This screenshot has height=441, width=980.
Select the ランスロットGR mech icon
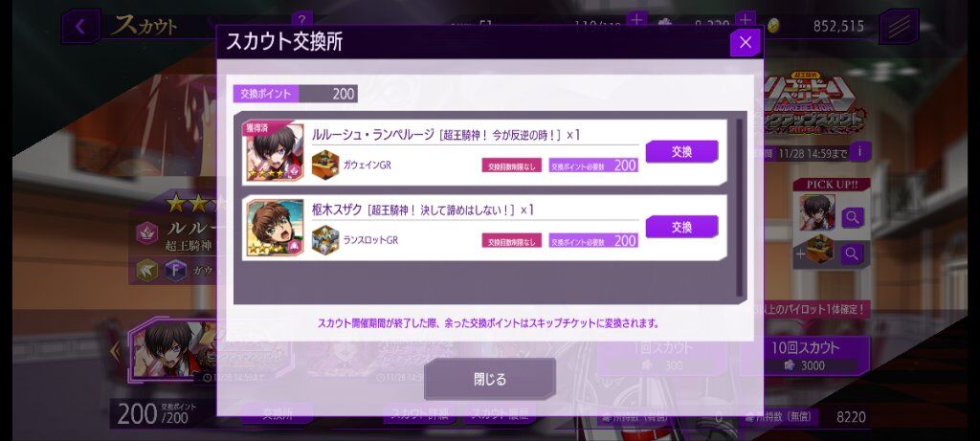[x=325, y=240]
